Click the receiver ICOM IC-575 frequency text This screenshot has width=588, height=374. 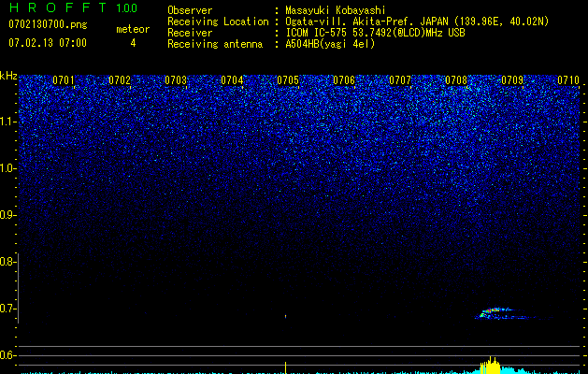click(375, 33)
